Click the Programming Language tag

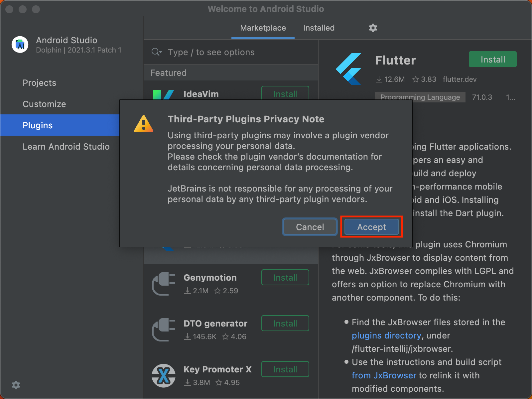pos(420,97)
